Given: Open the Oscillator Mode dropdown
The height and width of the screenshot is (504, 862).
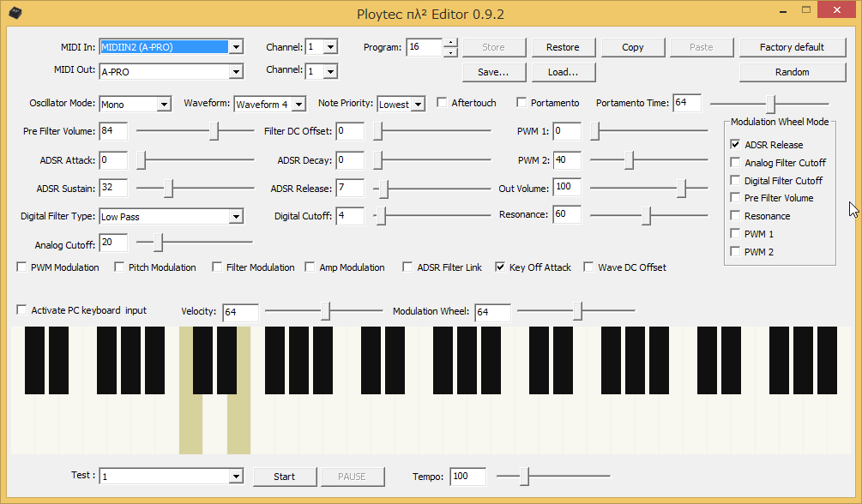Looking at the screenshot, I should pyautogui.click(x=164, y=104).
